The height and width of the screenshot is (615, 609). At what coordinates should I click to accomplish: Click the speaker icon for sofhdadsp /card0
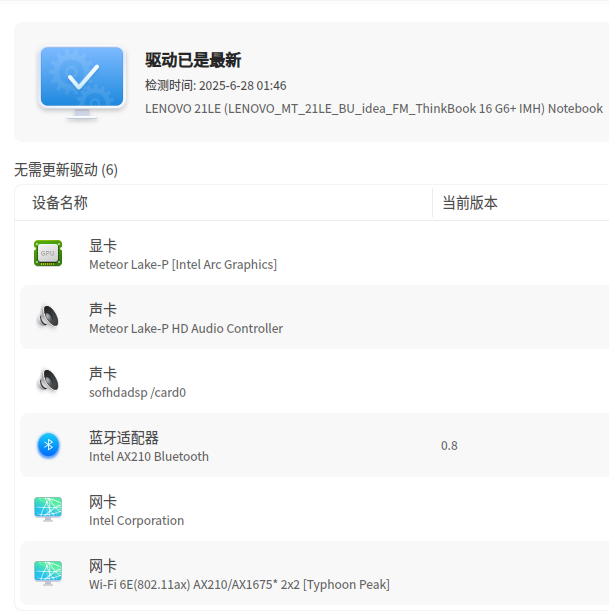(48, 381)
